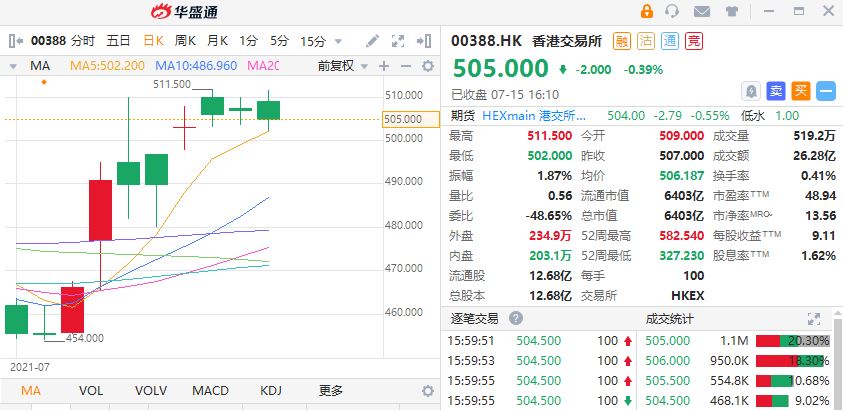Screen dimensions: 843x410
Task: Click tick trade row at 15:59:51
Action: (x=541, y=341)
